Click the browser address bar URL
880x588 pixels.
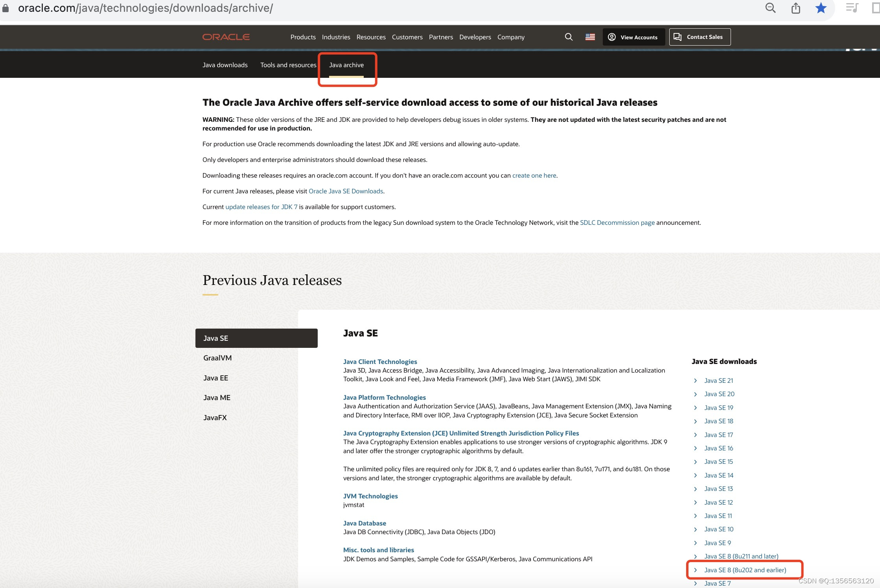pyautogui.click(x=145, y=8)
